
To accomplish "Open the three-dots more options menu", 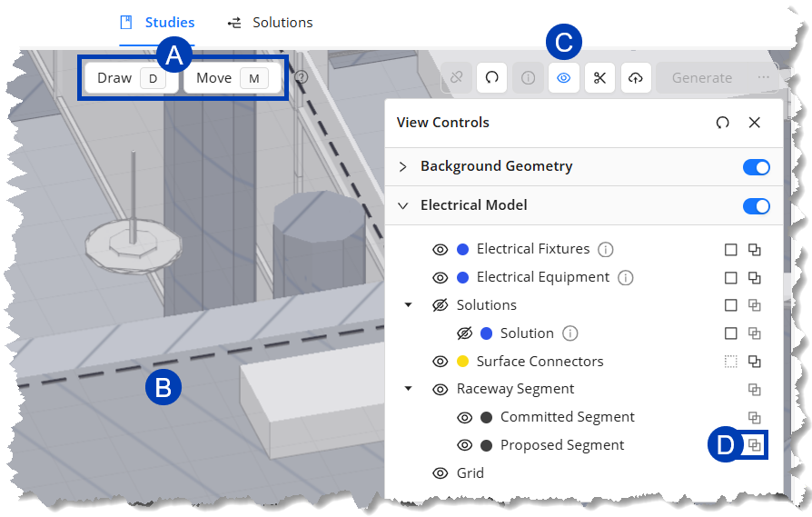I will point(763,77).
